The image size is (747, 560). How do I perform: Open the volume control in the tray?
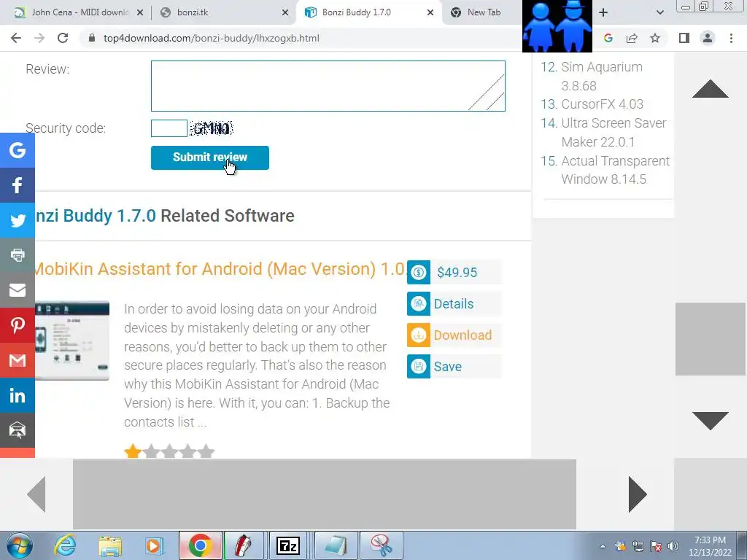coord(673,546)
